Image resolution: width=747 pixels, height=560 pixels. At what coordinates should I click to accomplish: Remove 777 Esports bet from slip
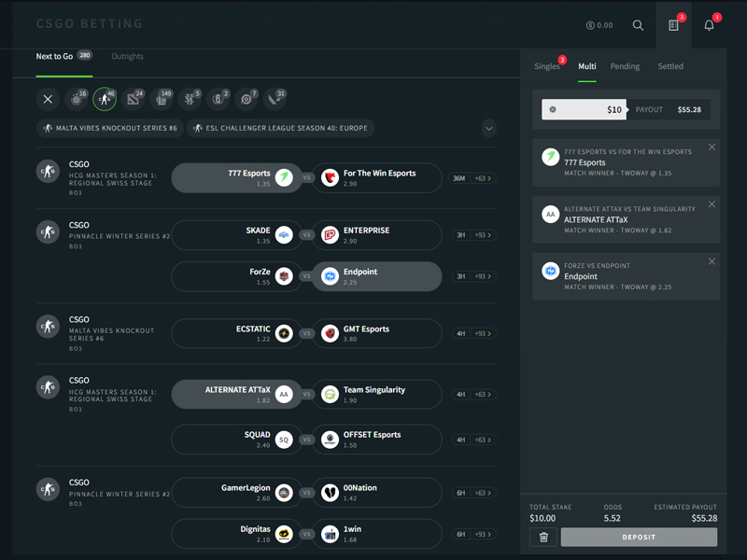tap(712, 147)
